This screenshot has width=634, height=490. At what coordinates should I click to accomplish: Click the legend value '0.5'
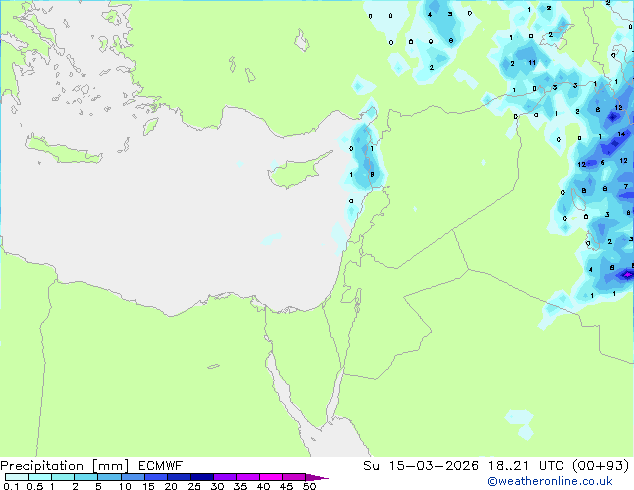(x=35, y=486)
